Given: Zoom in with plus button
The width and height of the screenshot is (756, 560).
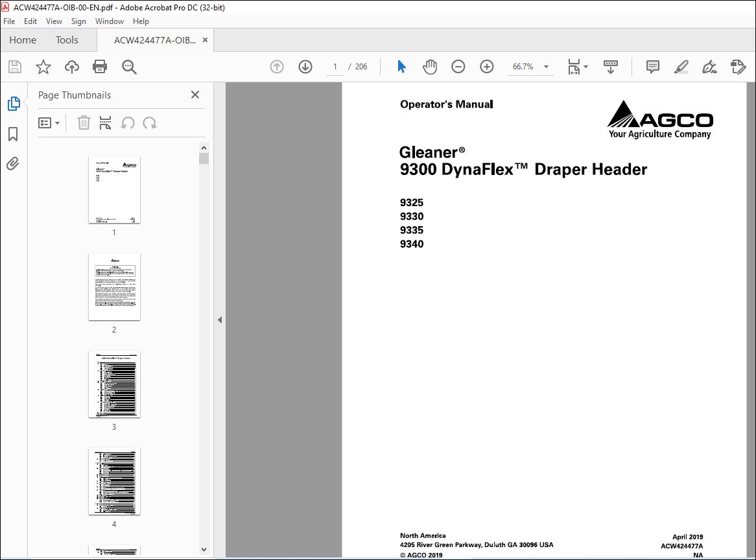Looking at the screenshot, I should 487,67.
